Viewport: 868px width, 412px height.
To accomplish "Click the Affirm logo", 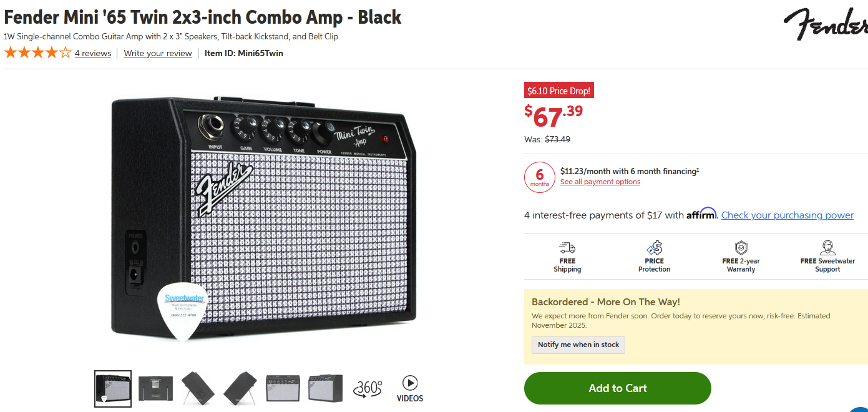I will 702,214.
